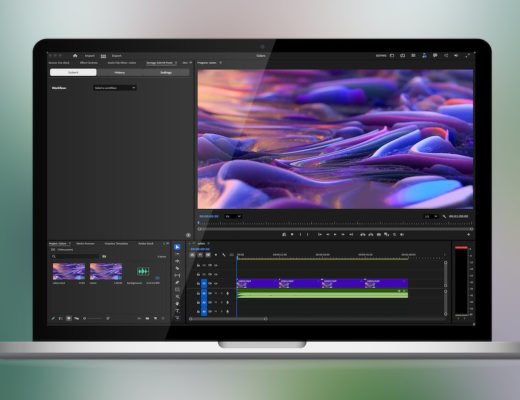Select the Pen tool

tap(177, 283)
